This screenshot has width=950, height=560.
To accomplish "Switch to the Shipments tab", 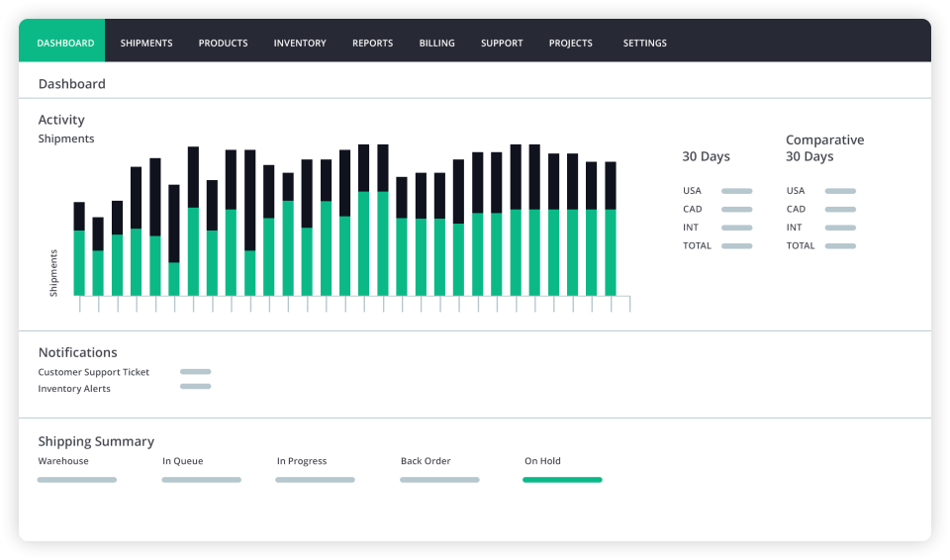I will point(146,43).
